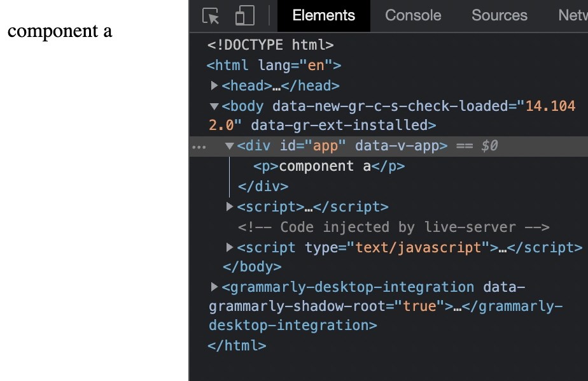The height and width of the screenshot is (381, 588).
Task: Collapse the body element node
Action: [214, 106]
